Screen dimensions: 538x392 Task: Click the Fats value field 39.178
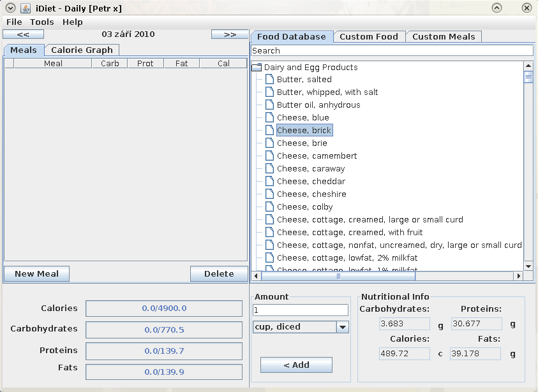[475, 354]
